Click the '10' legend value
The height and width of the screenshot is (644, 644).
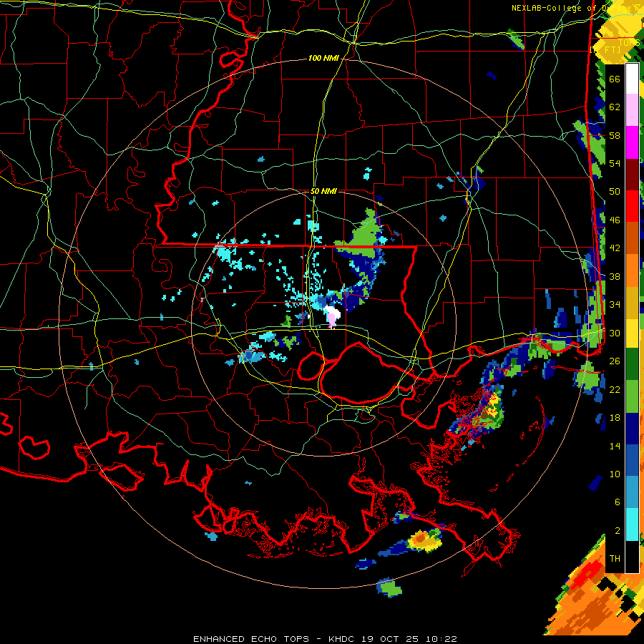point(615,474)
